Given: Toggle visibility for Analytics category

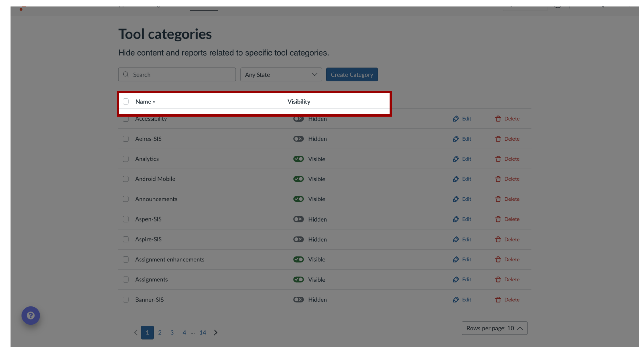Looking at the screenshot, I should click(298, 159).
